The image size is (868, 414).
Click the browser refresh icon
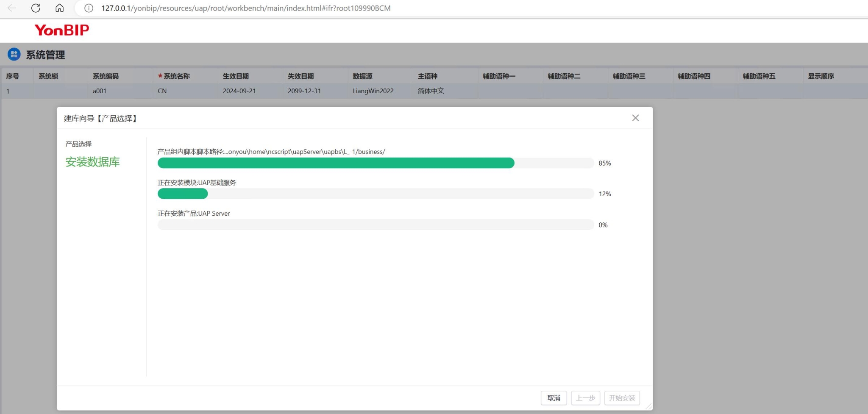[x=36, y=8]
